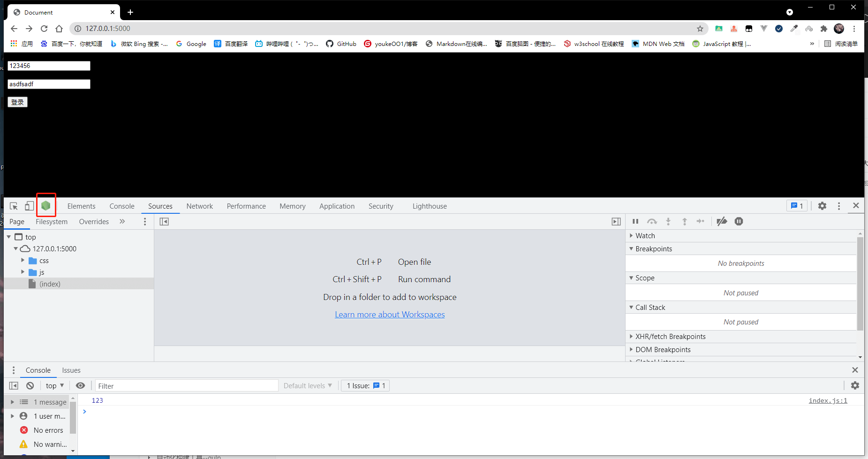Viewport: 868px width, 459px height.
Task: Toggle pause on exceptions
Action: (x=739, y=221)
